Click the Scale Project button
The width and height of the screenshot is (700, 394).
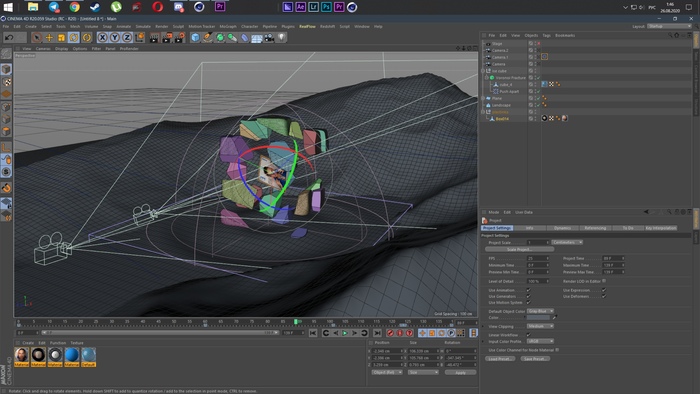pyautogui.click(x=519, y=249)
